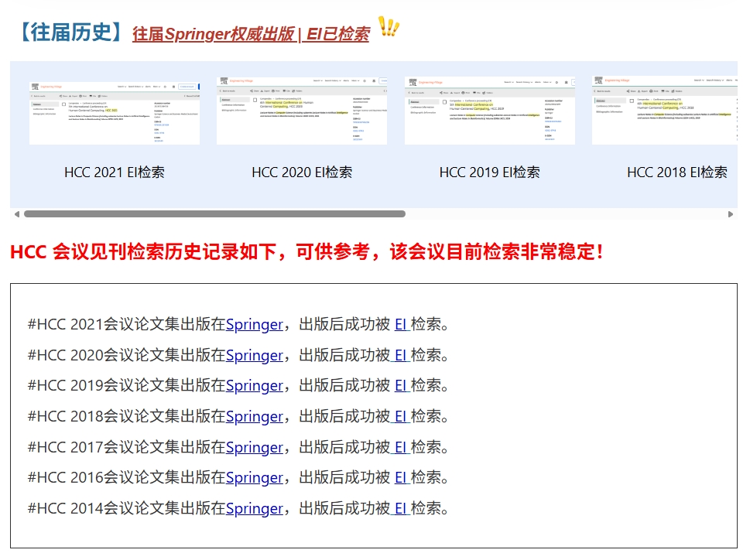Open the HCC 2021 EI检索 screenshot thumbnail
Image resolution: width=750 pixels, height=560 pixels.
coord(115,113)
